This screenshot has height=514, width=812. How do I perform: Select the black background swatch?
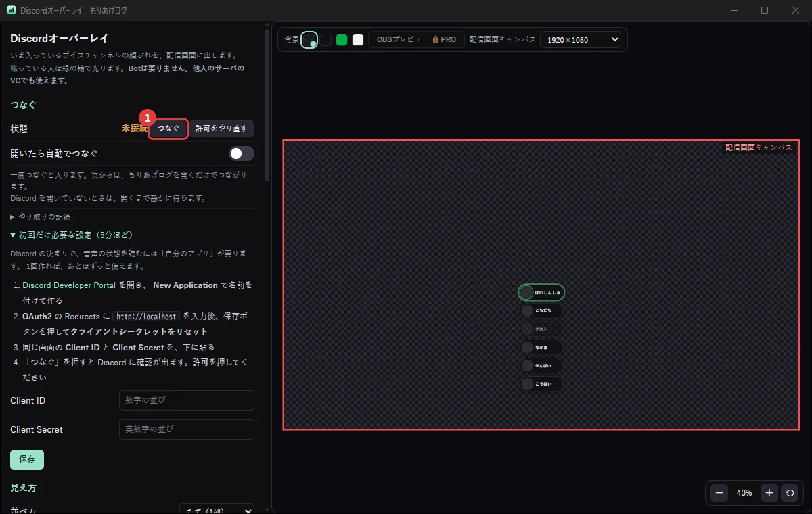tap(325, 40)
